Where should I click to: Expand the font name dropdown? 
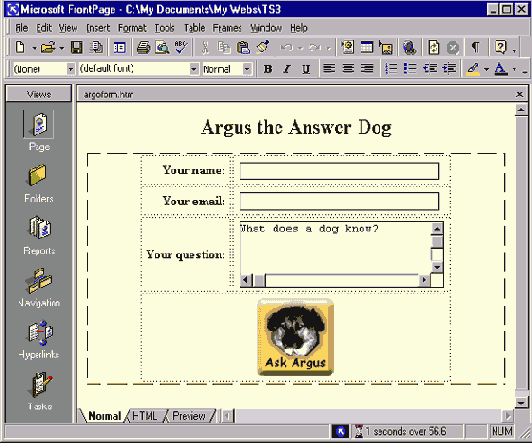tap(193, 69)
